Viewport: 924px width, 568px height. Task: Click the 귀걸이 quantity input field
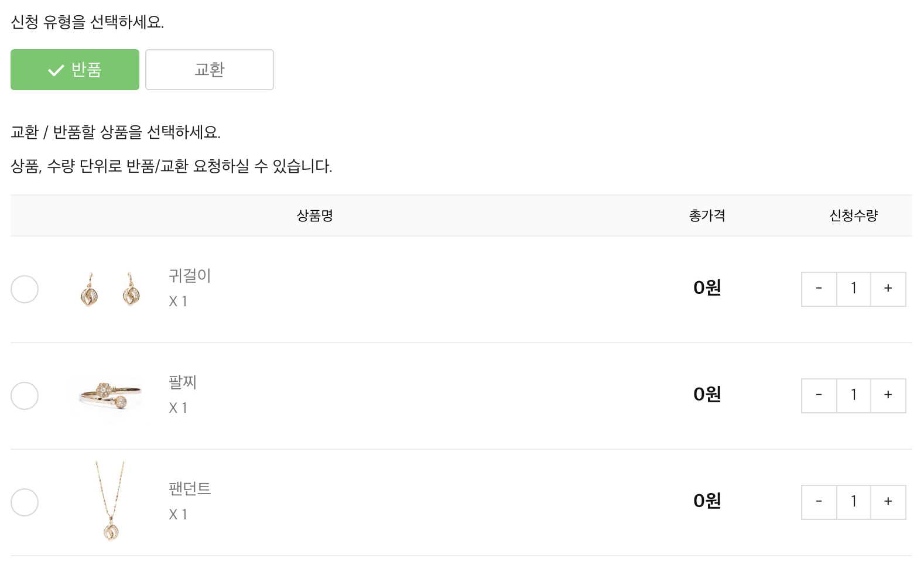pos(854,289)
